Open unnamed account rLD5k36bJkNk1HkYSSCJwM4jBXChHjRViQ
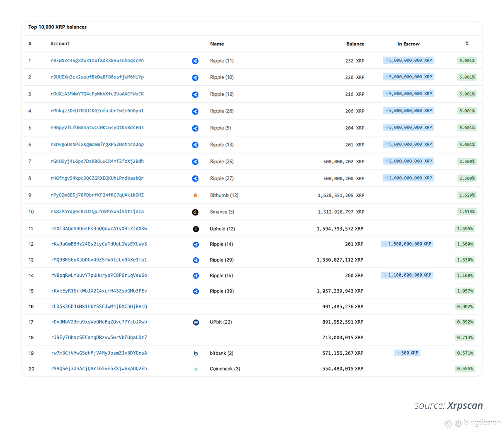Viewport: 504px width, 432px height. pyautogui.click(x=99, y=306)
